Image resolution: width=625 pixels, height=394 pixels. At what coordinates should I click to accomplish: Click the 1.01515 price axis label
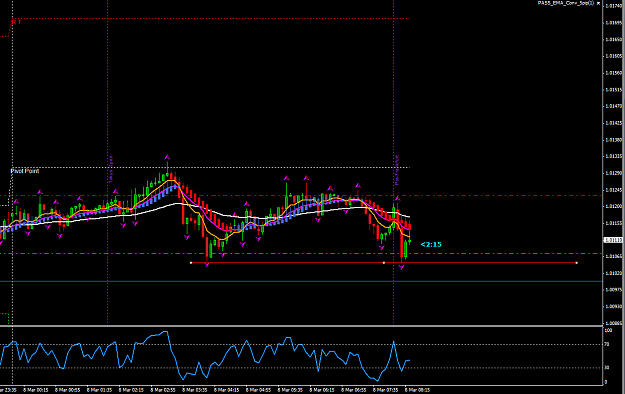[x=614, y=90]
